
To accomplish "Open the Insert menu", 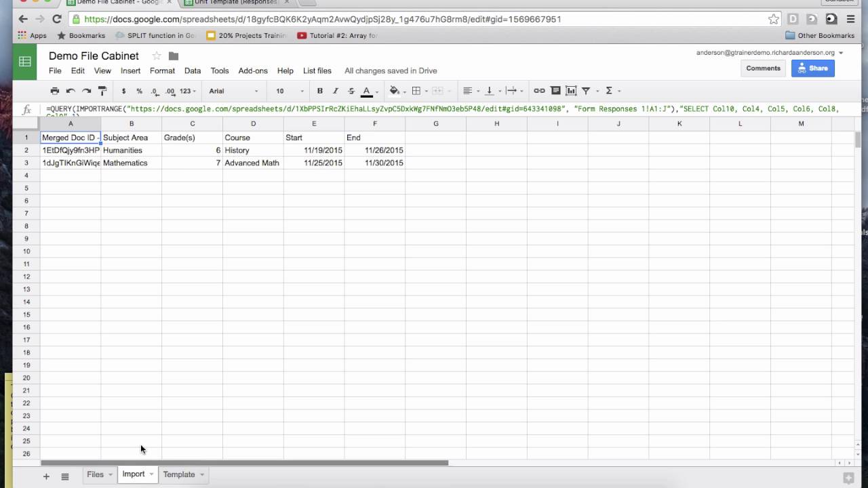I will (x=130, y=70).
